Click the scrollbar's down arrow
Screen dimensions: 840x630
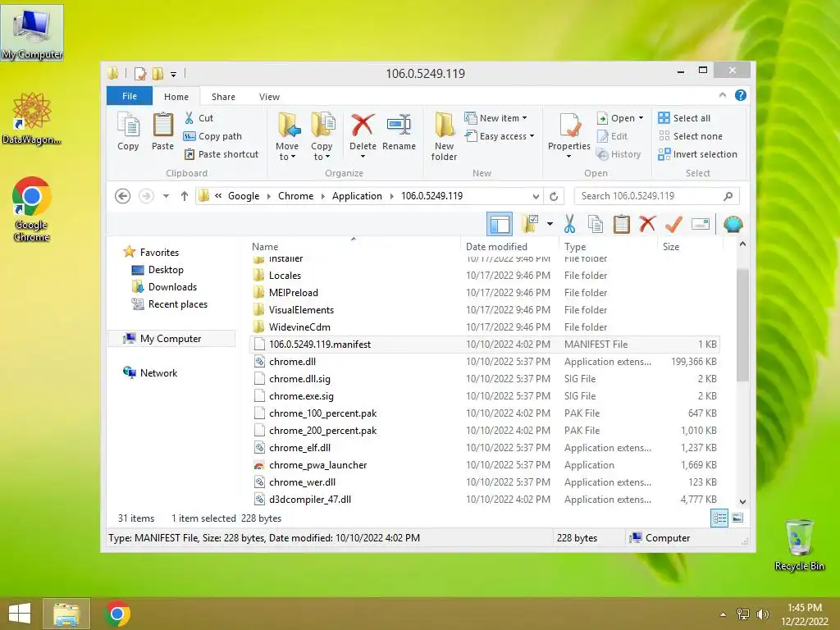pyautogui.click(x=742, y=501)
